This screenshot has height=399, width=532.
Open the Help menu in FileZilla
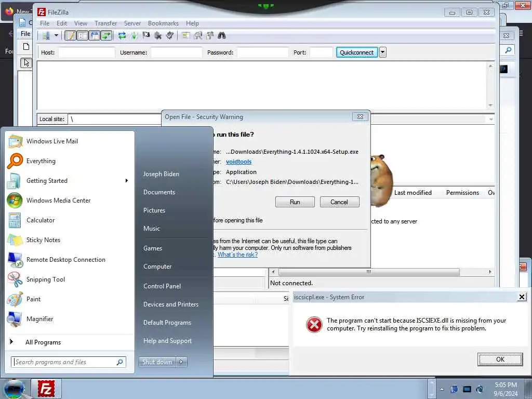point(192,23)
